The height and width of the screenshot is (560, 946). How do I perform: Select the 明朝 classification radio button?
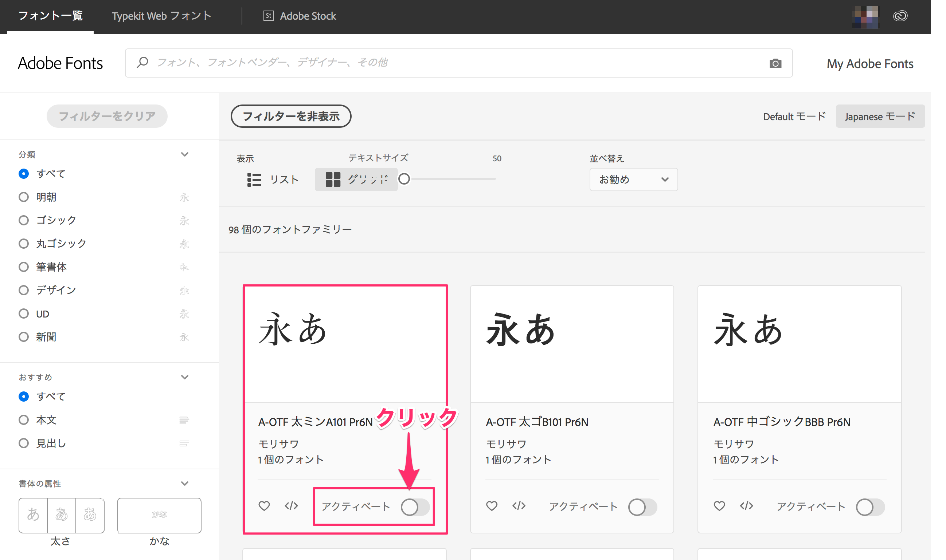click(24, 197)
